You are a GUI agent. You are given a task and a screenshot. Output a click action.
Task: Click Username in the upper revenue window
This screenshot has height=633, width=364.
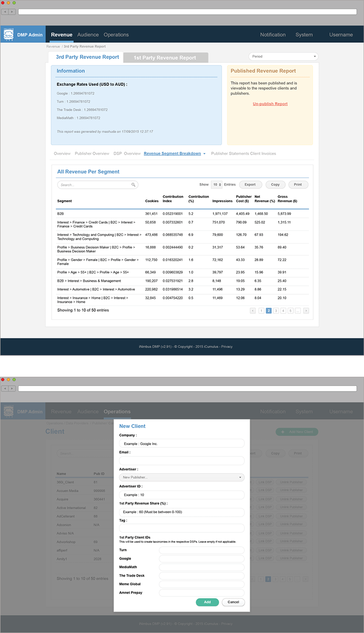(x=341, y=35)
